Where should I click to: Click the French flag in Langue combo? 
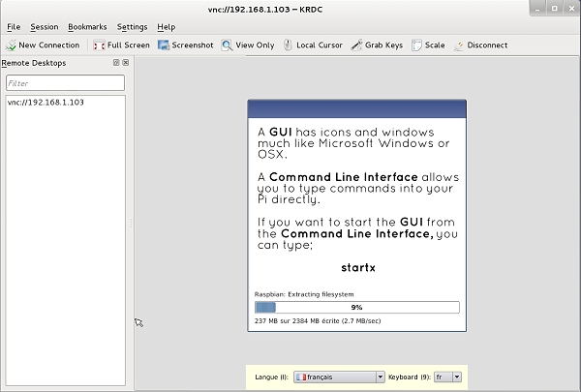301,377
